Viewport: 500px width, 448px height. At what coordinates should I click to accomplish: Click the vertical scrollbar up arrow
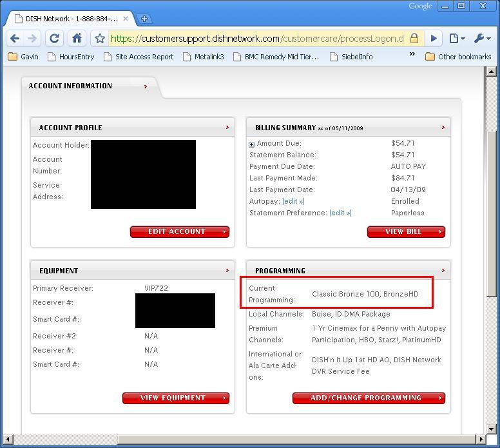tap(491, 72)
